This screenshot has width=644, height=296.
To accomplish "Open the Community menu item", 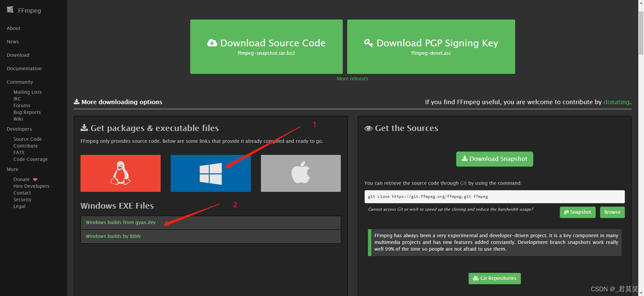I will coord(20,82).
